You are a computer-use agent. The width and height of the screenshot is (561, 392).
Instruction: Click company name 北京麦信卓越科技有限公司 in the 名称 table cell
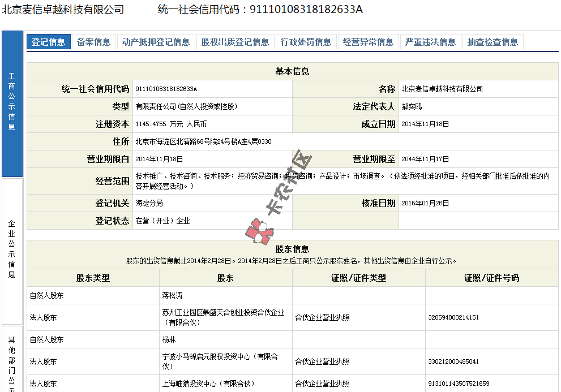pos(442,89)
